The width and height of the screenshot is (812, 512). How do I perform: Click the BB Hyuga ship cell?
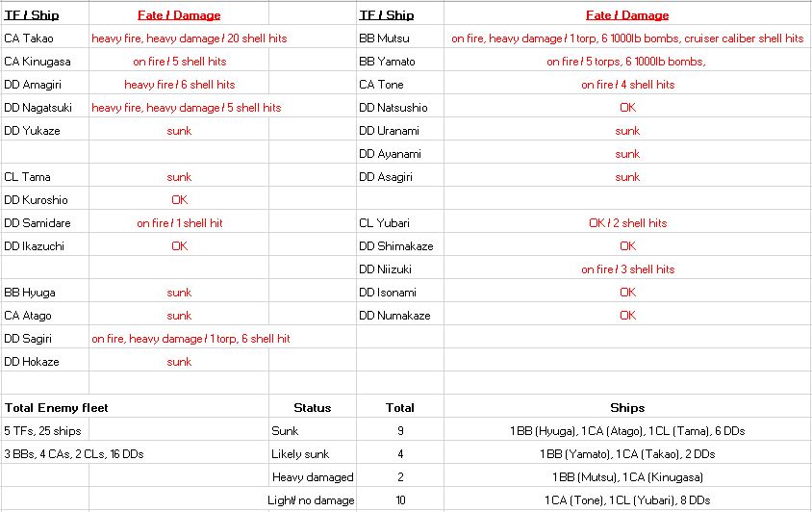tap(29, 293)
